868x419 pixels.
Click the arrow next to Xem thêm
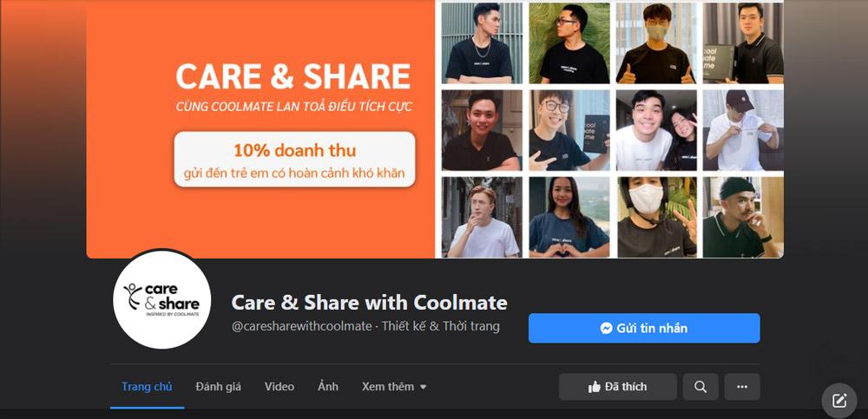pyautogui.click(x=423, y=387)
